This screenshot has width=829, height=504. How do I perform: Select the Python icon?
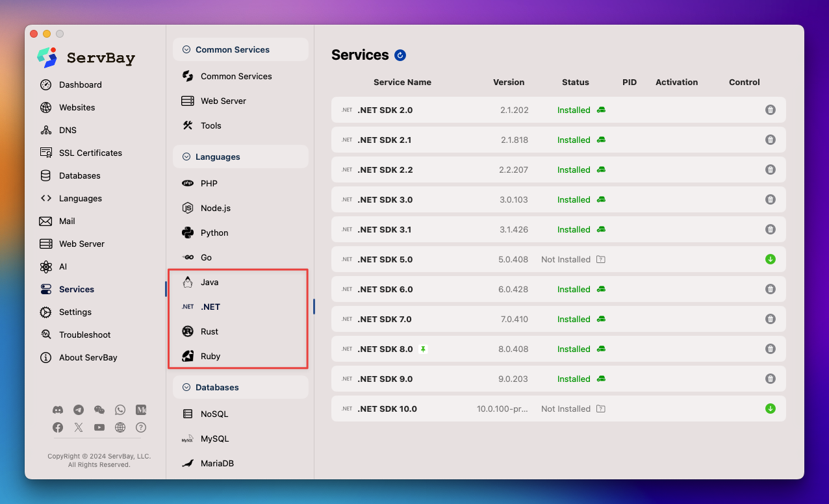pyautogui.click(x=188, y=233)
